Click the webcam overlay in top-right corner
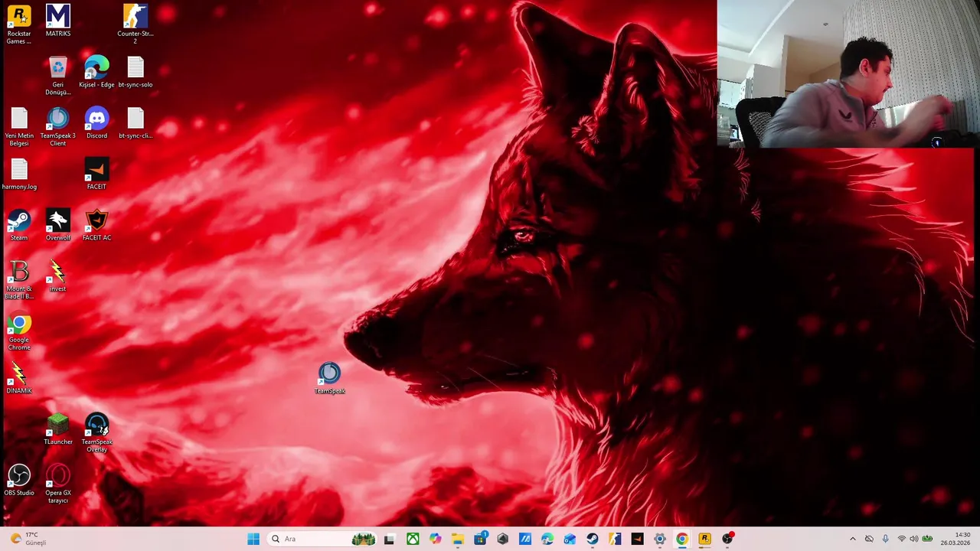980x551 pixels. click(x=848, y=73)
